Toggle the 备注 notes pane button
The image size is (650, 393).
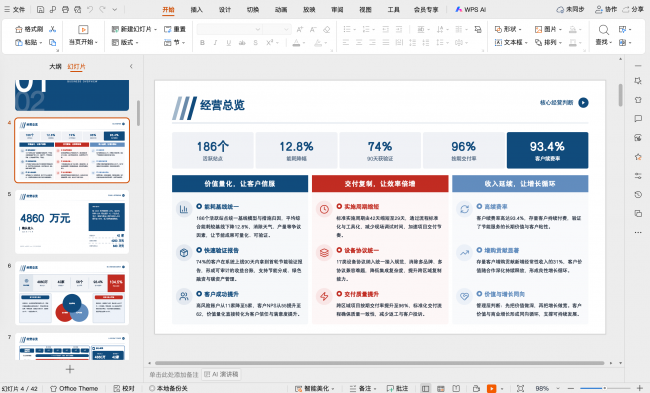pos(363,388)
